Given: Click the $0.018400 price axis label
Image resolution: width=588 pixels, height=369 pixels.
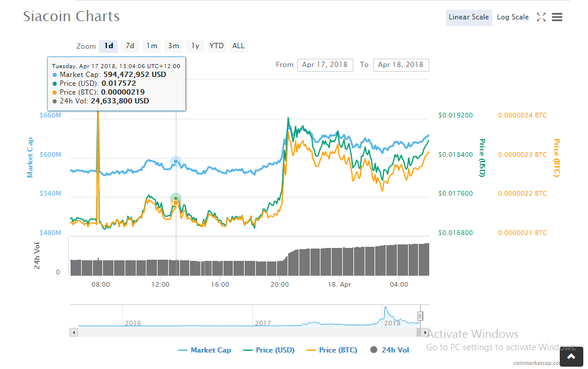Looking at the screenshot, I should pos(456,155).
